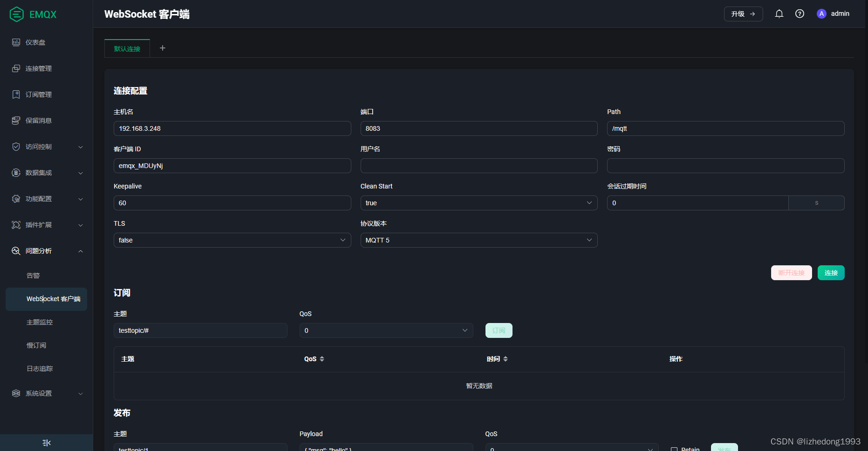
Task: Click the EMQX logo icon
Action: [x=16, y=14]
